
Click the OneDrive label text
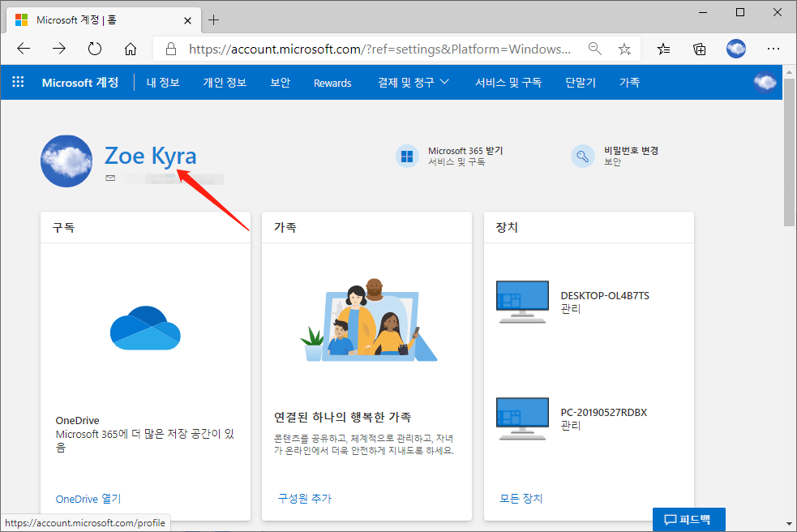77,420
